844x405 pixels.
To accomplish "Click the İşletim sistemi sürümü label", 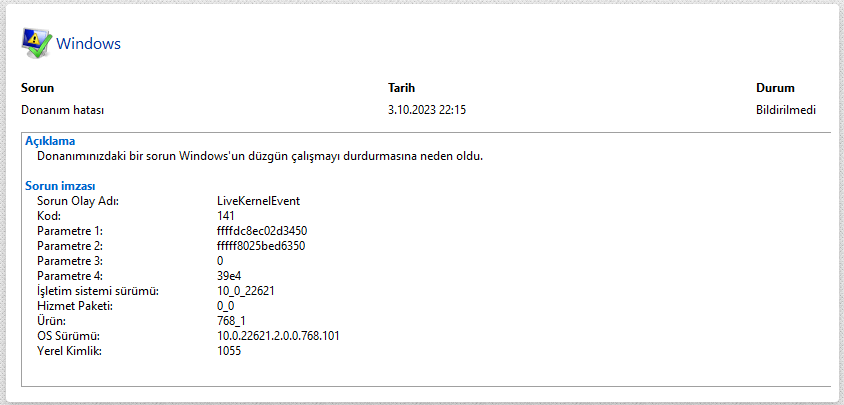I will (99, 291).
